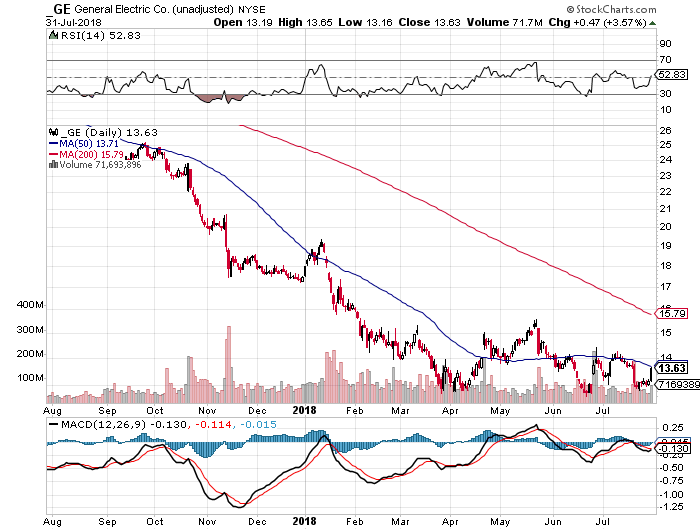Click the Sep marker below the MACD panel
Screen dimensions: 700x530
(x=107, y=522)
